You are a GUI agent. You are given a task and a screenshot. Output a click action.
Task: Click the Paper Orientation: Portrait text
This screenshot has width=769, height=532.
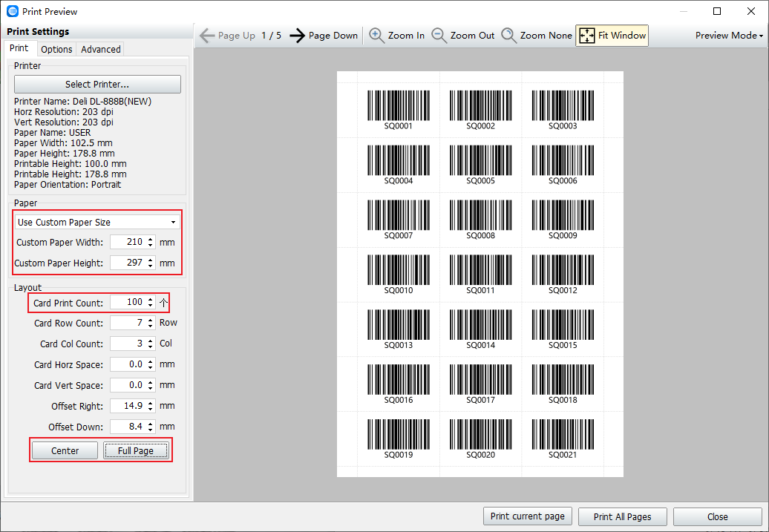tap(68, 185)
